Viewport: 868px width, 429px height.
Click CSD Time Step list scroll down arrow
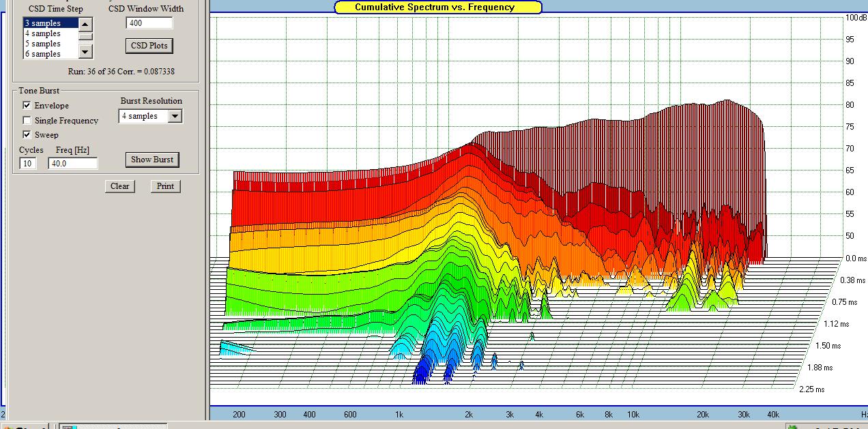tap(85, 53)
